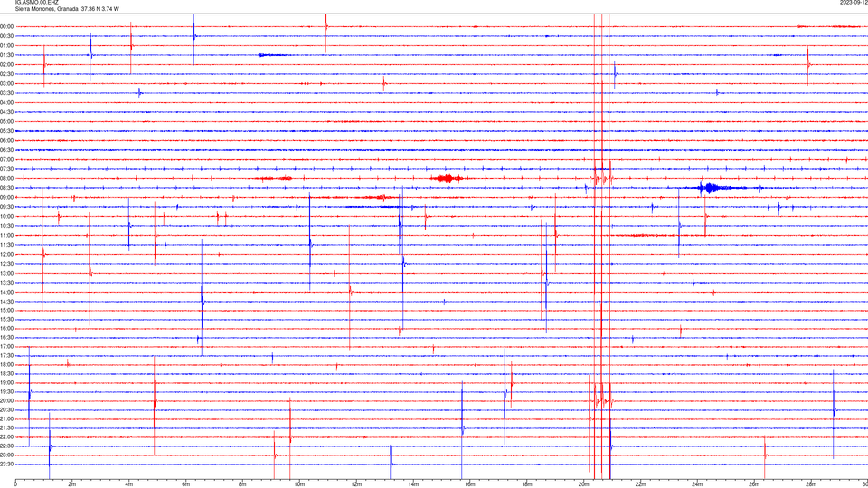Click the 10m tick on minute axis
The image size is (868, 488).
pyautogui.click(x=299, y=484)
